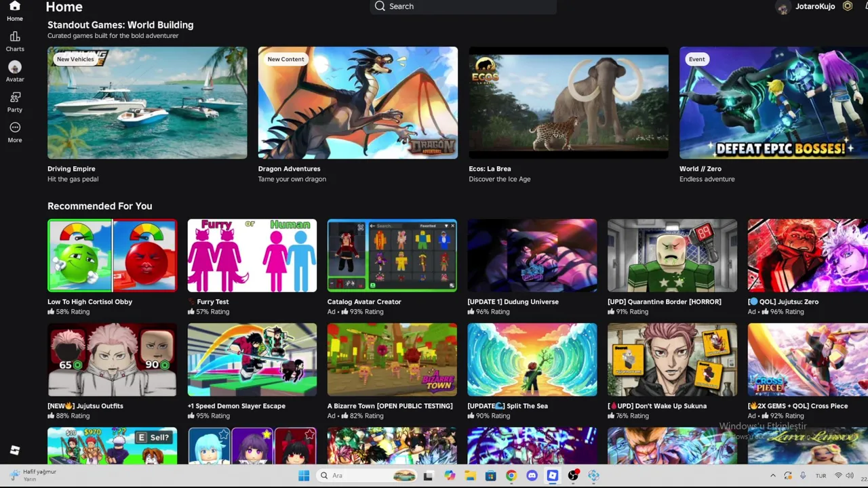This screenshot has height=488, width=868.
Task: Open the Home icon in the sidebar
Action: pyautogui.click(x=14, y=7)
